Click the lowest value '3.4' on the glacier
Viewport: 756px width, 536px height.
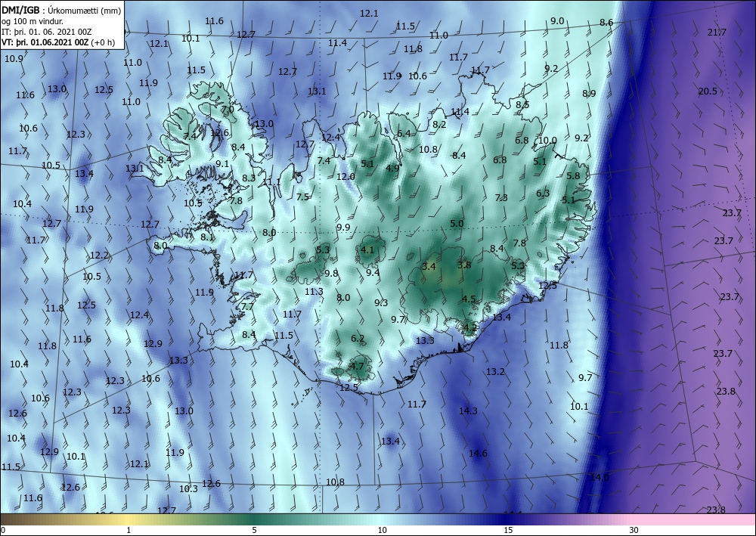(429, 266)
